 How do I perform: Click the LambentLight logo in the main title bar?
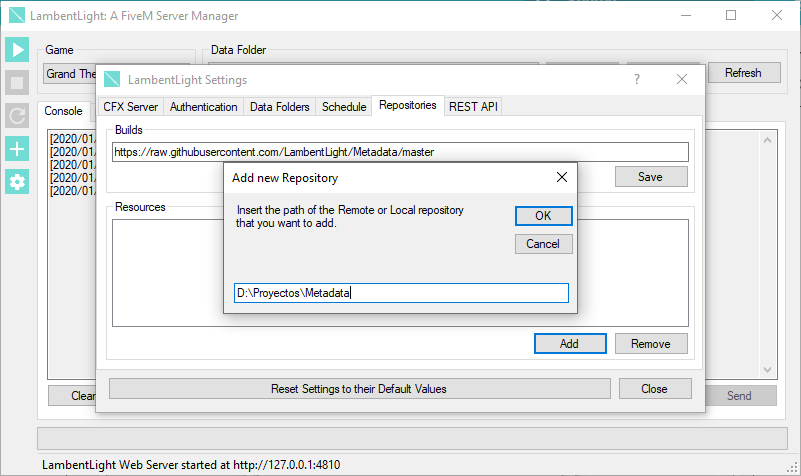[x=17, y=15]
